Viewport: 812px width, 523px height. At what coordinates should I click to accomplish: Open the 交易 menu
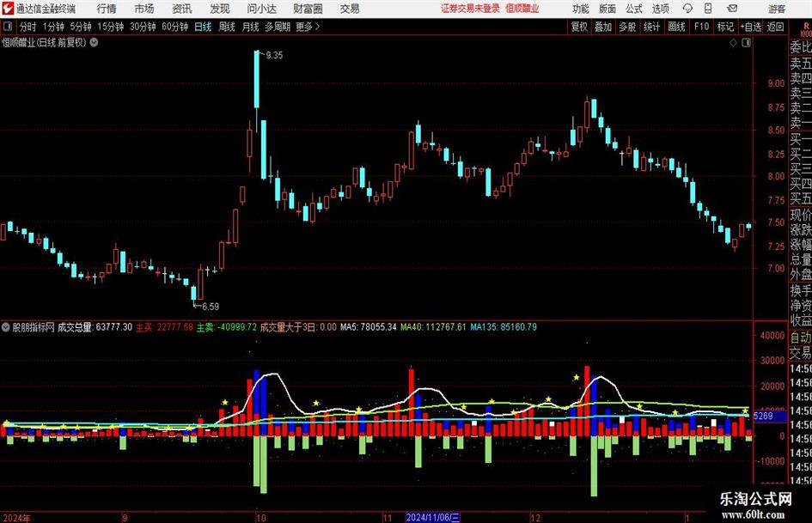click(350, 9)
